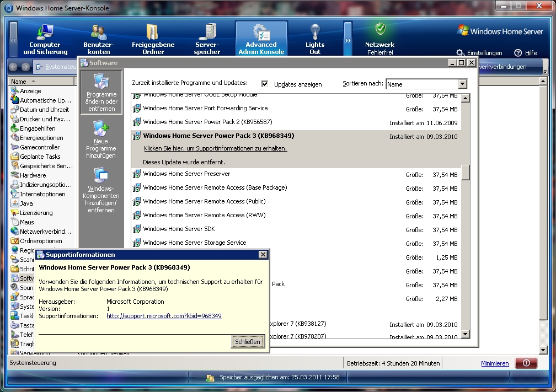Open Serverspeicher tab
This screenshot has width=556, height=392.
(207, 39)
